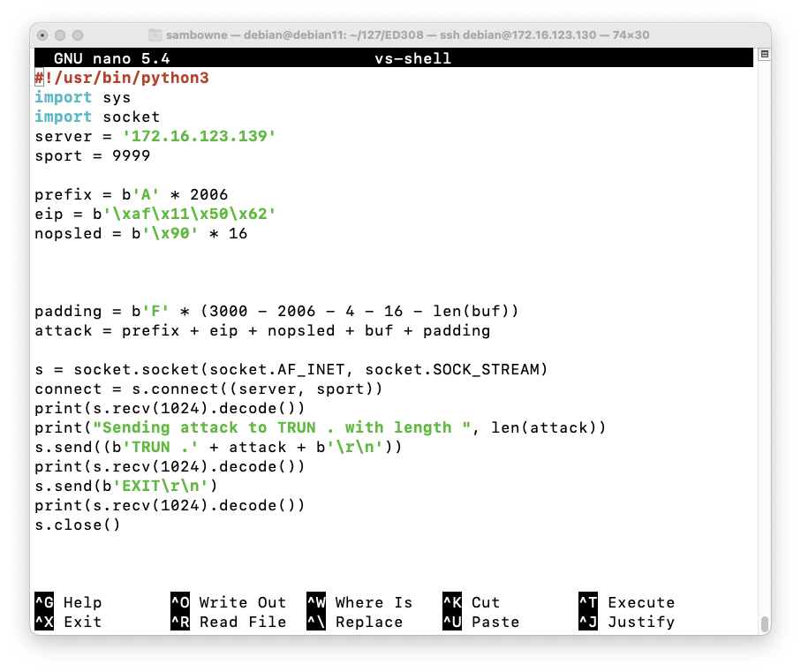Click the ^U Paste shortcut

[x=480, y=622]
